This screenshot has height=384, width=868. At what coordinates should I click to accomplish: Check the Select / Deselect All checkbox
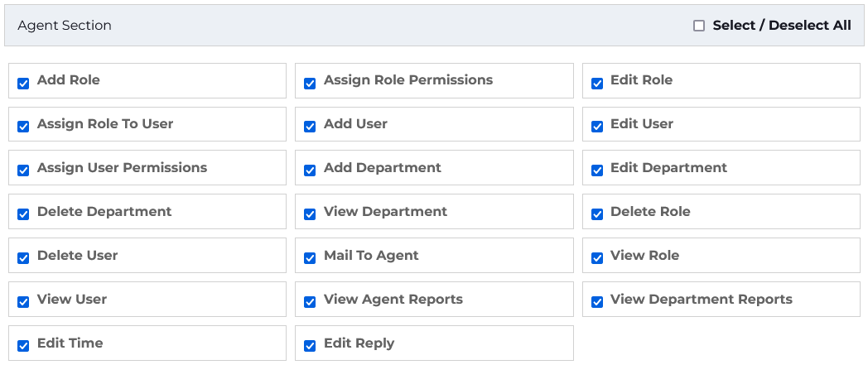click(699, 26)
